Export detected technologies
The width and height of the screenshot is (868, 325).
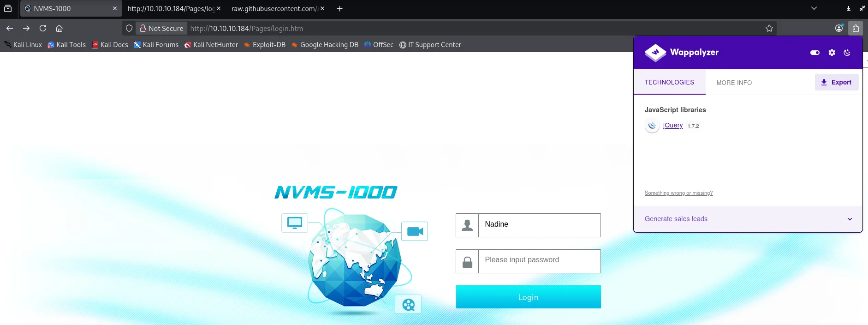(x=837, y=82)
